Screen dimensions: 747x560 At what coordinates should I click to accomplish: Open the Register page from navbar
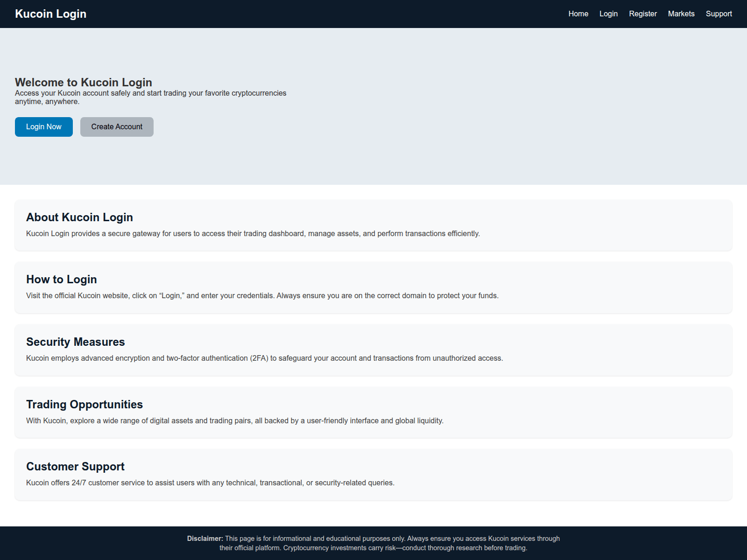click(643, 14)
